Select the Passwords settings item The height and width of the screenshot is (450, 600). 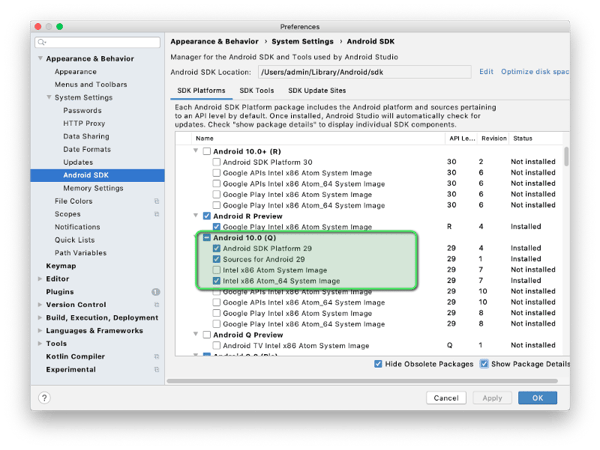[x=82, y=111]
